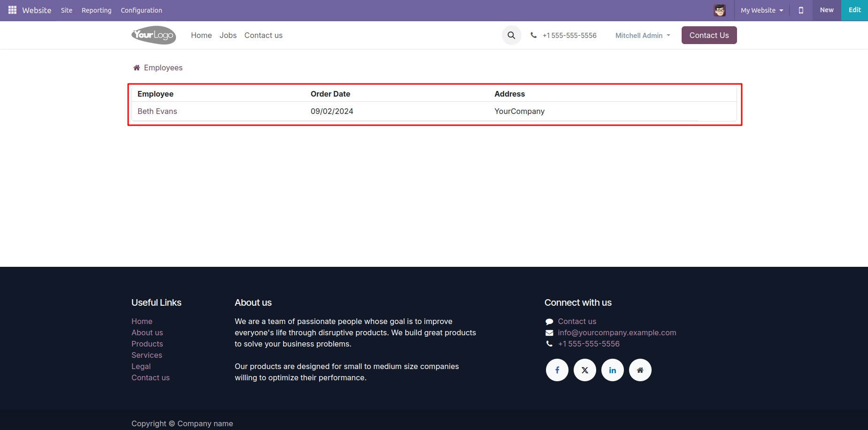868x430 pixels.
Task: Click the YourLogo site logo
Action: (154, 35)
